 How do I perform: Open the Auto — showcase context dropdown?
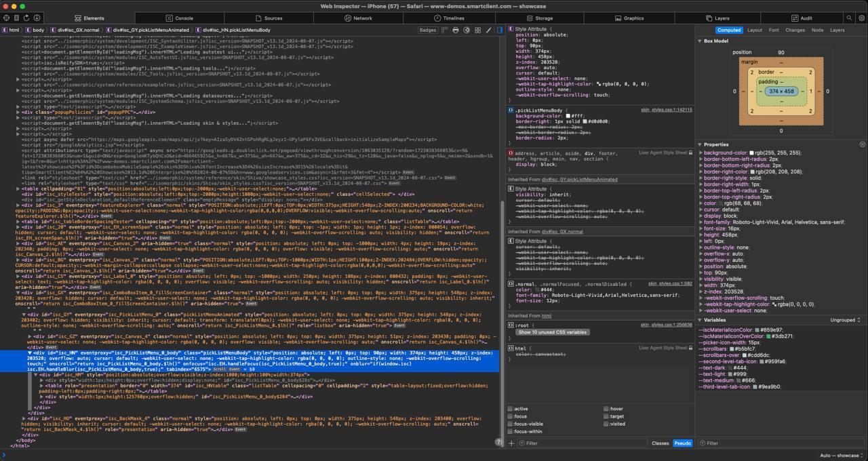click(842, 456)
